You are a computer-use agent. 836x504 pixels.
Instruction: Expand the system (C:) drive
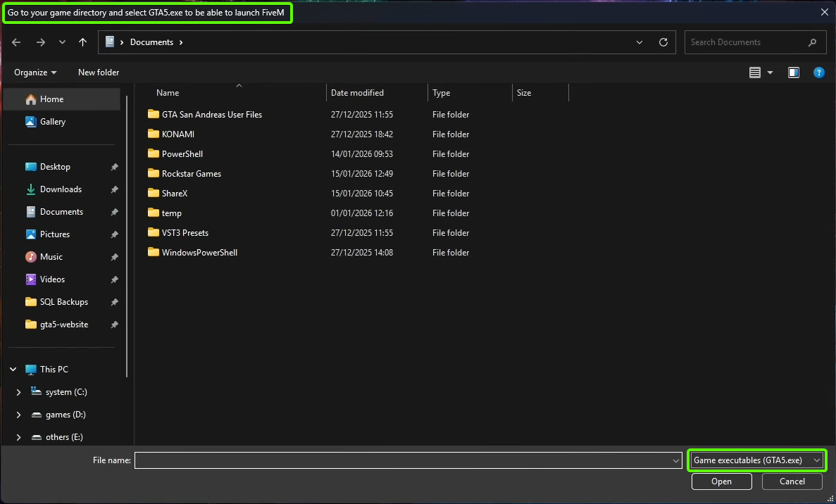pos(18,392)
